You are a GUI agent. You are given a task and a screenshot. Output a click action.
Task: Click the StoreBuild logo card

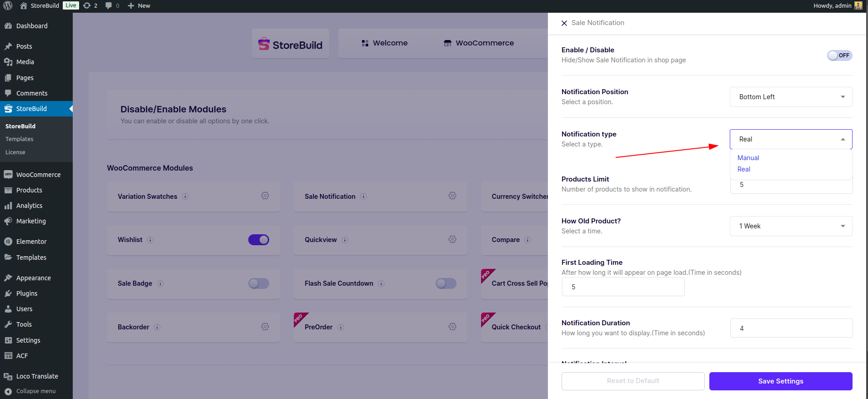tap(291, 44)
